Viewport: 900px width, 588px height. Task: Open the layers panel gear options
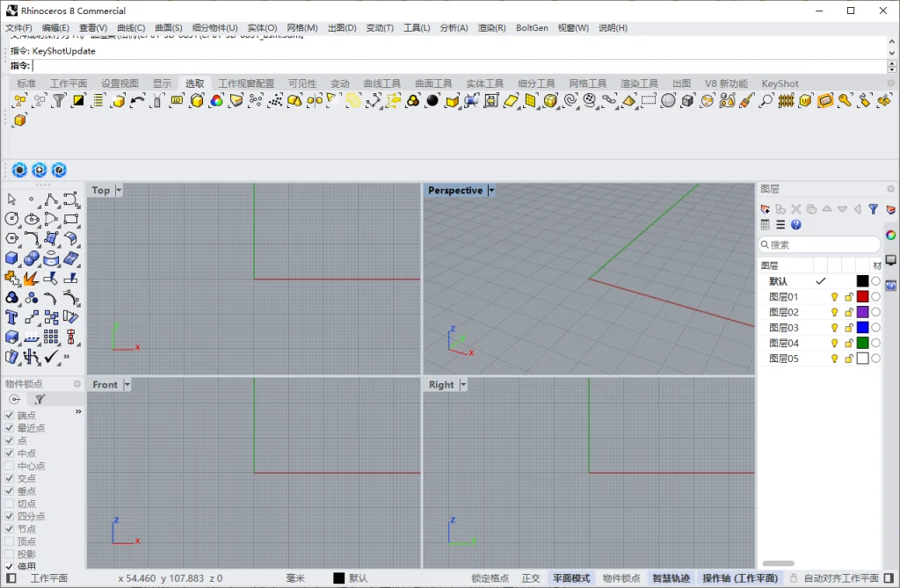coord(891,189)
